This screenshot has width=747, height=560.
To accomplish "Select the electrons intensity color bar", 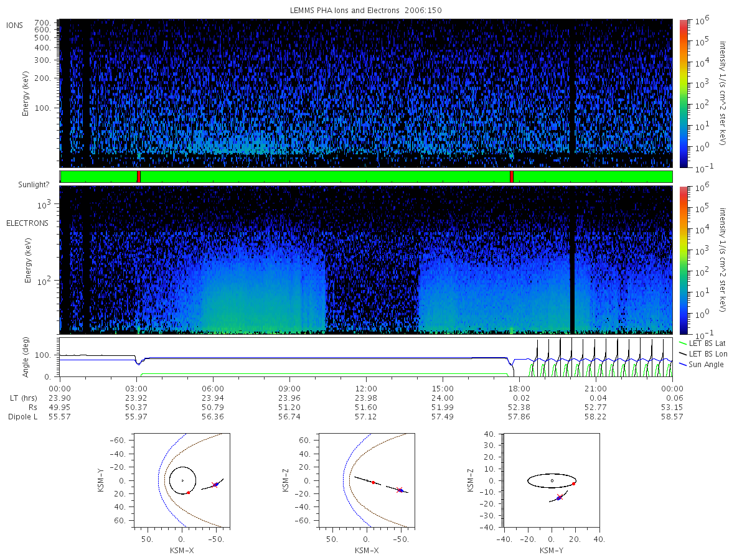I will click(x=683, y=260).
